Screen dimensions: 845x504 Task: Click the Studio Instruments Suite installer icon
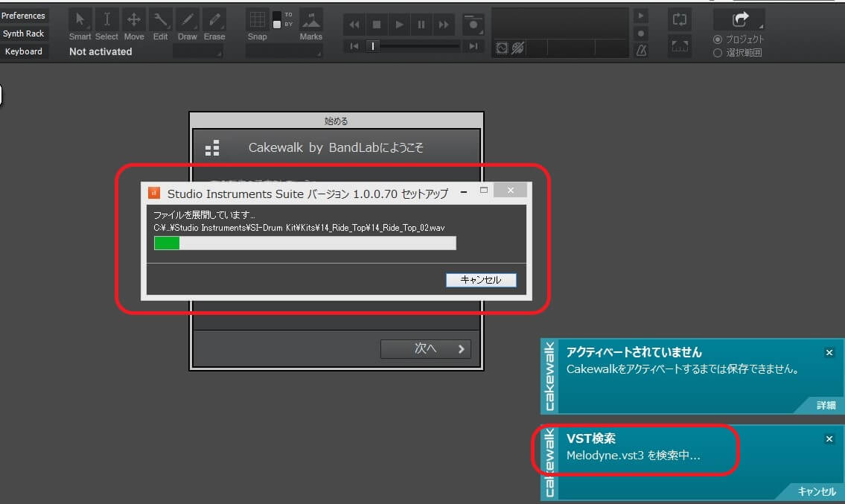coord(154,193)
